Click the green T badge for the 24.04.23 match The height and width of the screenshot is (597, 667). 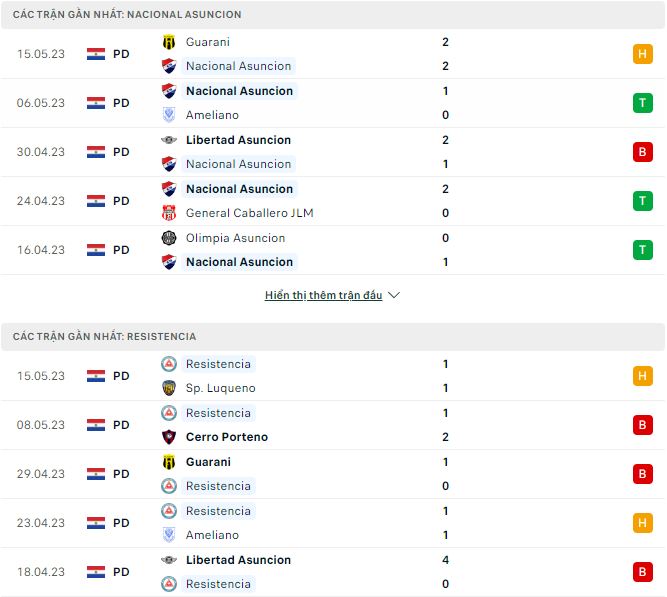642,201
